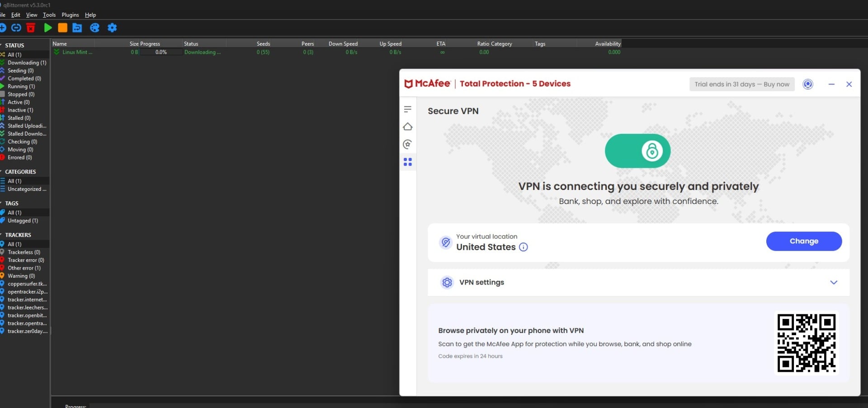Screen dimensions: 868x408
Task: Click the virtual location pin icon
Action: point(446,242)
